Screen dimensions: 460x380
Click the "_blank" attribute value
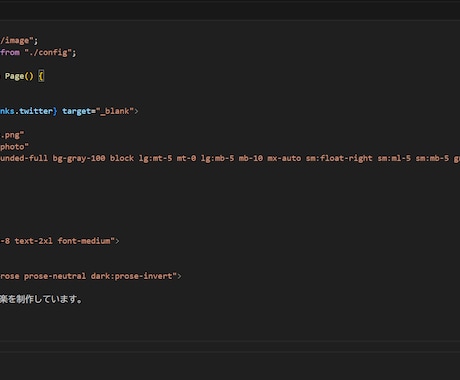coord(115,111)
